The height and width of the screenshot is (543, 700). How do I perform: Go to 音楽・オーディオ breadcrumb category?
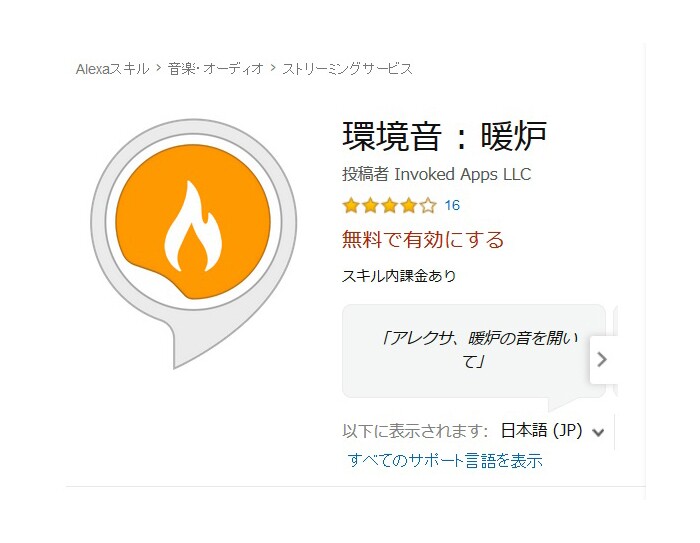216,69
